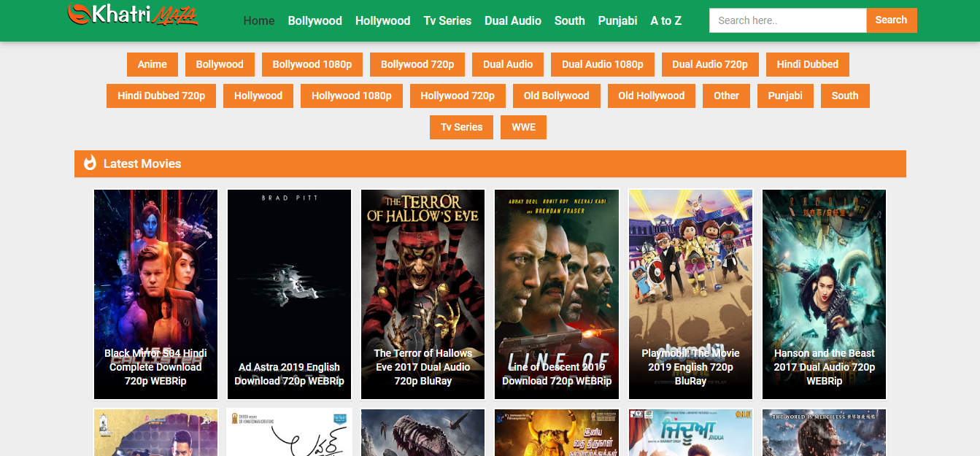Open the Jindua movie poster in second row
The image size is (980, 456).
[690, 432]
